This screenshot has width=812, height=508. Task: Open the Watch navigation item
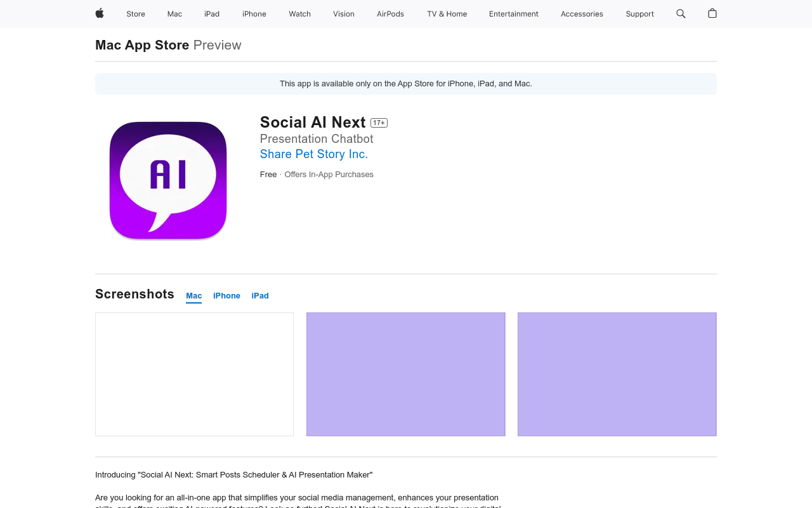coord(300,14)
